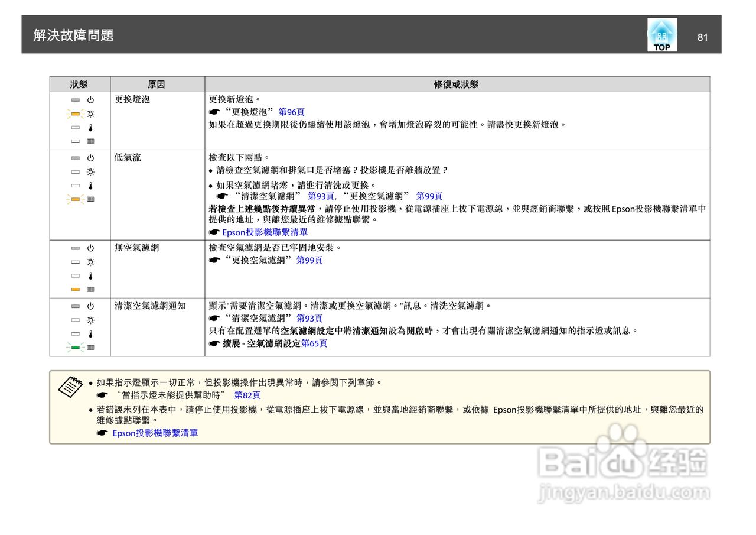The width and height of the screenshot is (756, 535).
Task: Click the flashing green filter indicator in 清潔空氣濾網通知 row
Action: [x=76, y=347]
